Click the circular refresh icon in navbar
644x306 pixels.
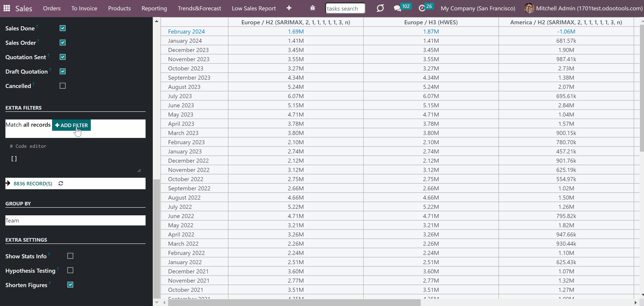tap(380, 8)
